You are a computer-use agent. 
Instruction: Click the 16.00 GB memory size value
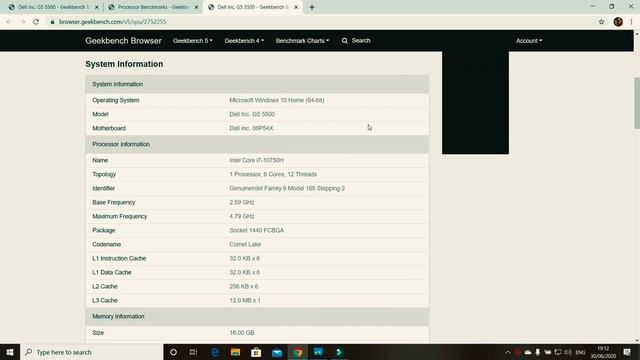point(242,333)
